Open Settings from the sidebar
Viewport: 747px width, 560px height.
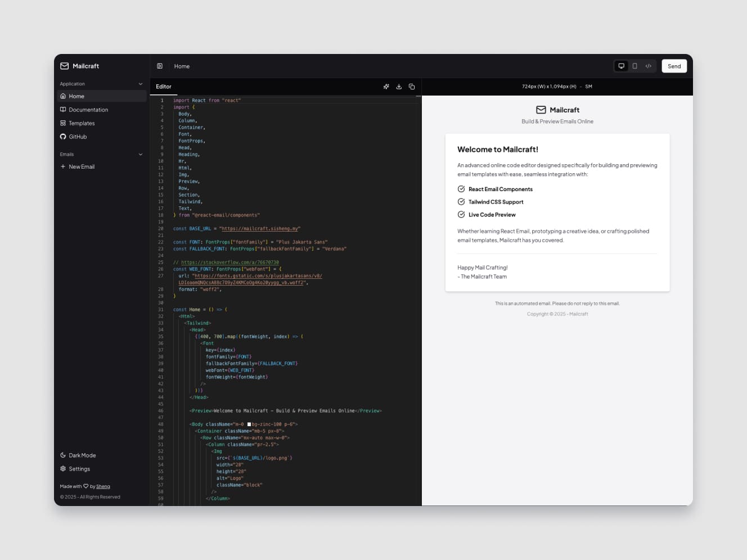[x=79, y=469]
